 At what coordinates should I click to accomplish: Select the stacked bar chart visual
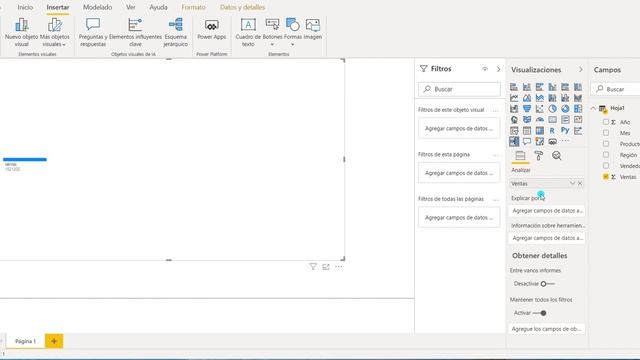[x=514, y=87]
